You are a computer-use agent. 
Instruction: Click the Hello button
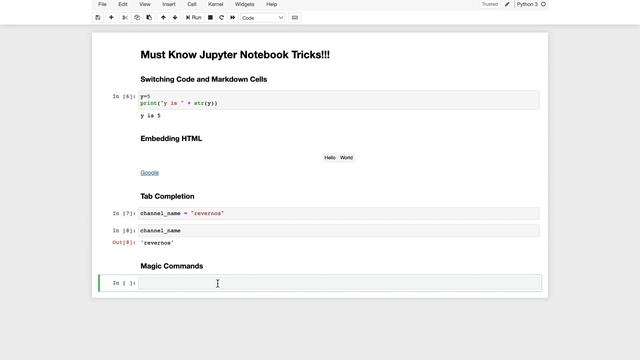pos(330,158)
